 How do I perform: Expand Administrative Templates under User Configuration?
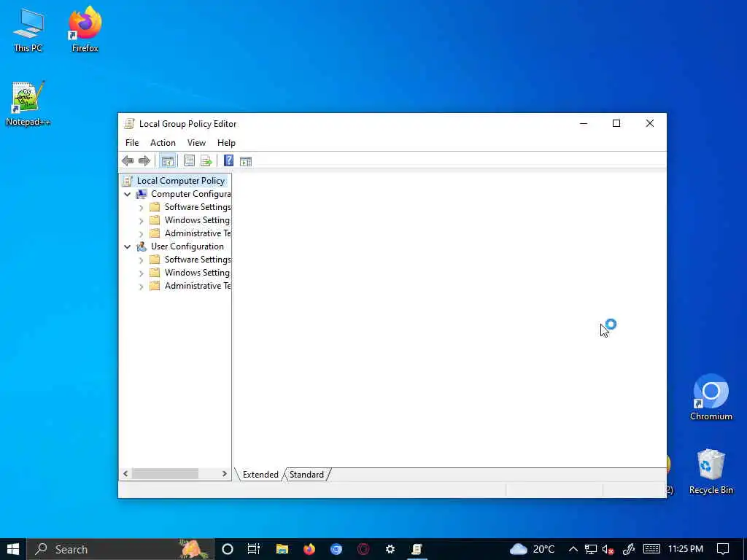141,286
